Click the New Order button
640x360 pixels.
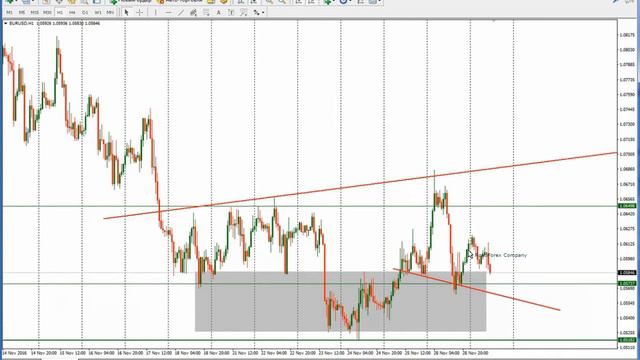[131, 2]
